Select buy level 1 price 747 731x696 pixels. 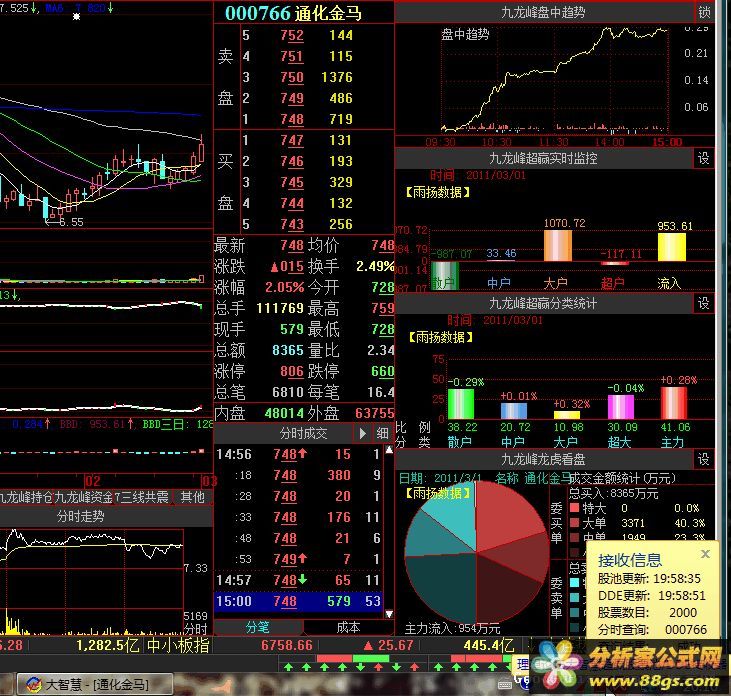click(292, 140)
